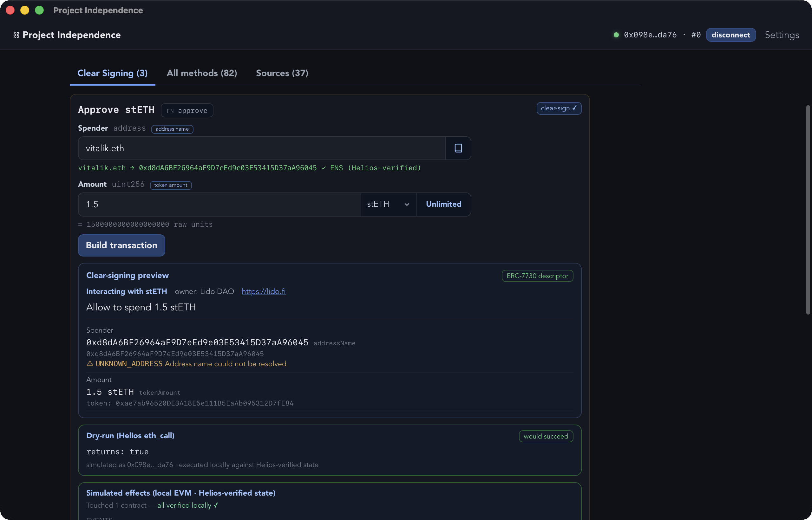This screenshot has height=520, width=812.
Task: Click the Clear-signing preview heading
Action: pyautogui.click(x=127, y=275)
